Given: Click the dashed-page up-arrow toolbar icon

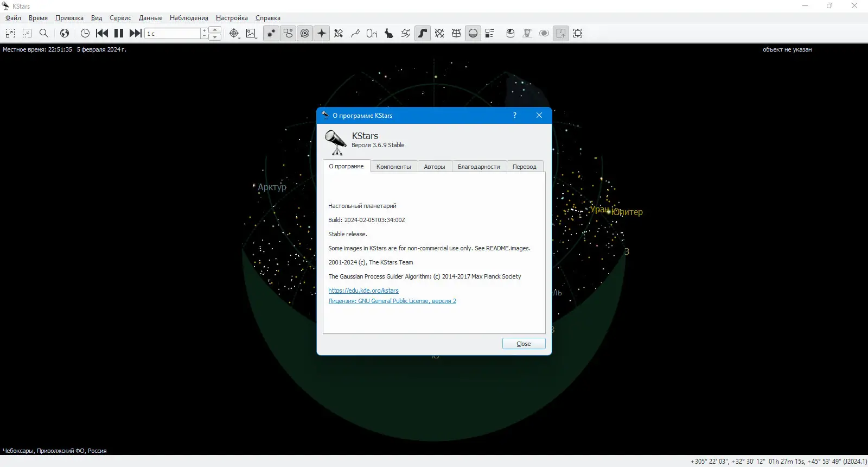Looking at the screenshot, I should point(561,33).
